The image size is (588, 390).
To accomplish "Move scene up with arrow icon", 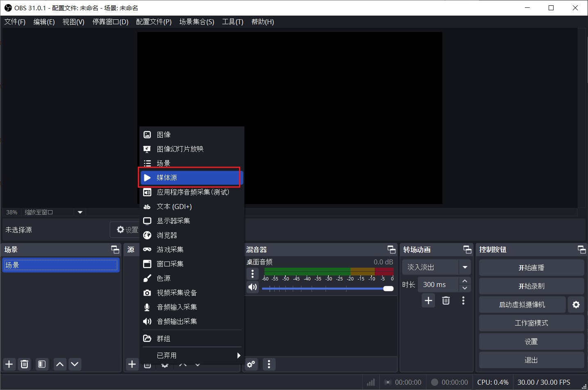I will click(60, 364).
